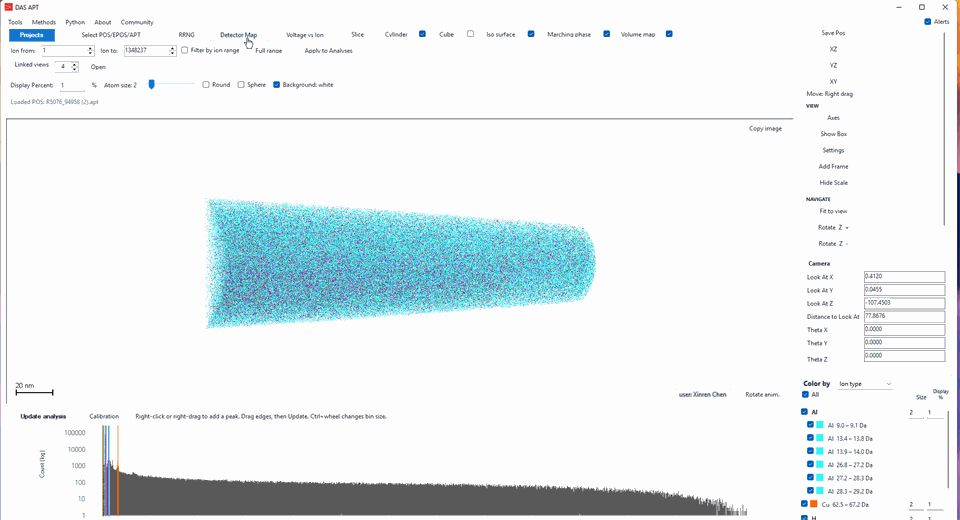This screenshot has width=960, height=520.
Task: Toggle the Cylinder checkbox
Action: click(422, 34)
